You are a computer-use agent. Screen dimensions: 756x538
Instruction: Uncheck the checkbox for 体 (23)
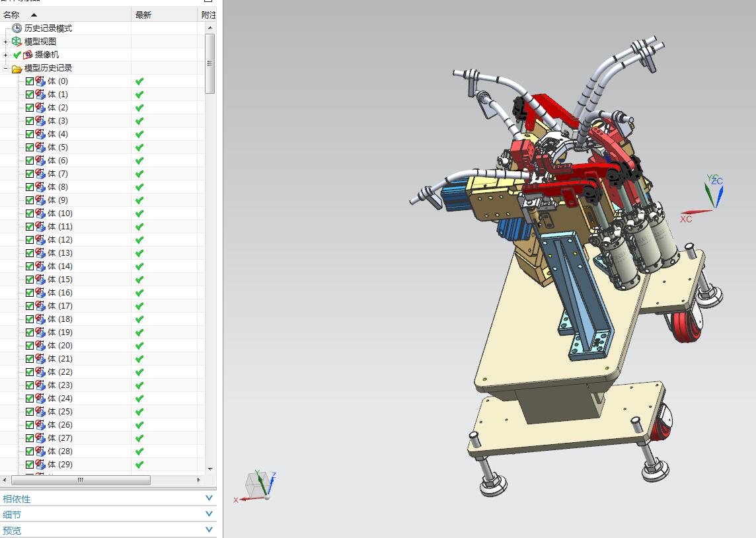pos(30,385)
